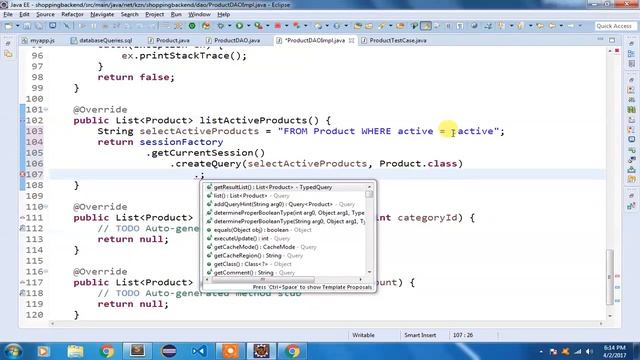Close the ProductDAOImpl.java tab
The width and height of the screenshot is (640, 360).
tap(351, 40)
